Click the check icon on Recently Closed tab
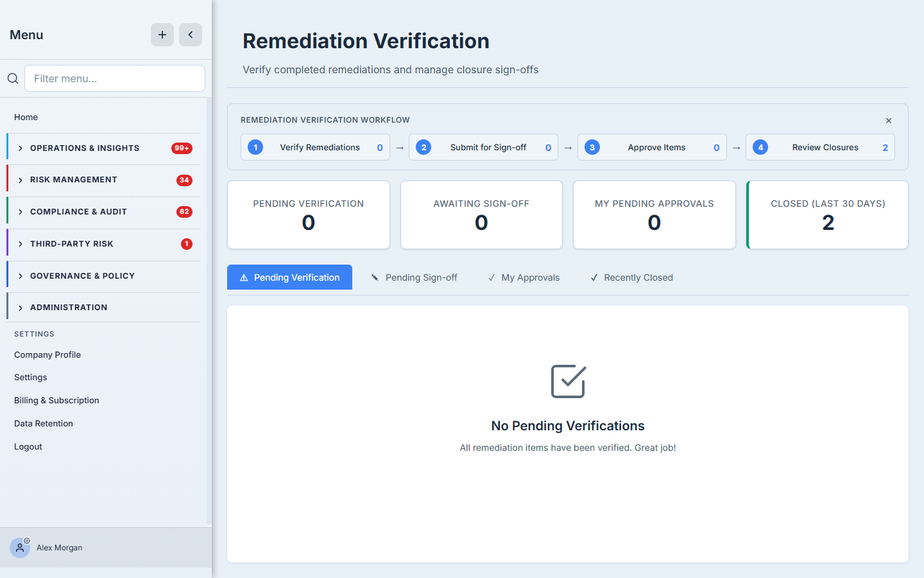The width and height of the screenshot is (924, 578). (x=594, y=278)
